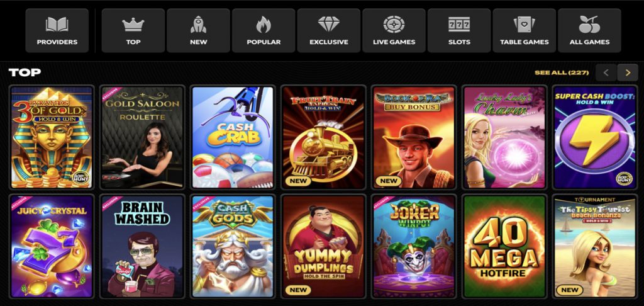Screen dimensions: 644x306
Task: Open the Providers book icon
Action: [x=57, y=30]
